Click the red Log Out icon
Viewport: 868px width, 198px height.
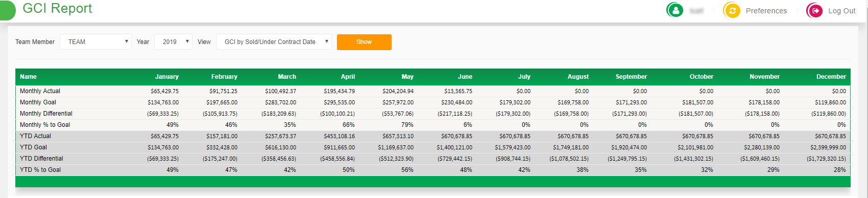tap(814, 10)
